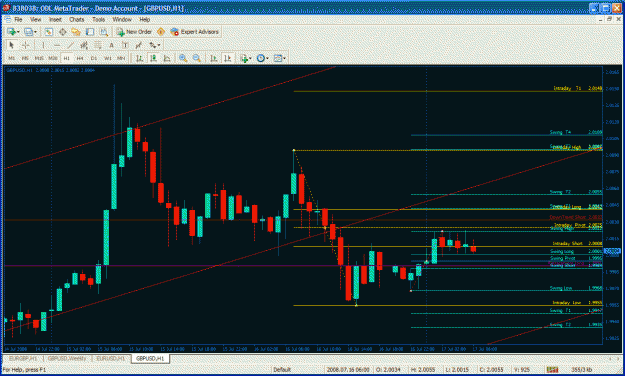Switch to Line Chart display
The height and width of the screenshot is (376, 625).
pos(167,58)
